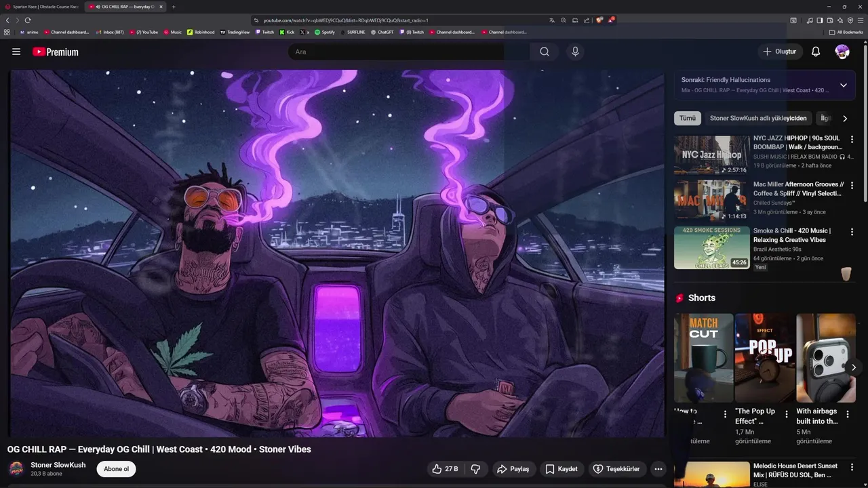Open the "With airbags built into" short
Screen dimensions: 868x488
(826, 358)
